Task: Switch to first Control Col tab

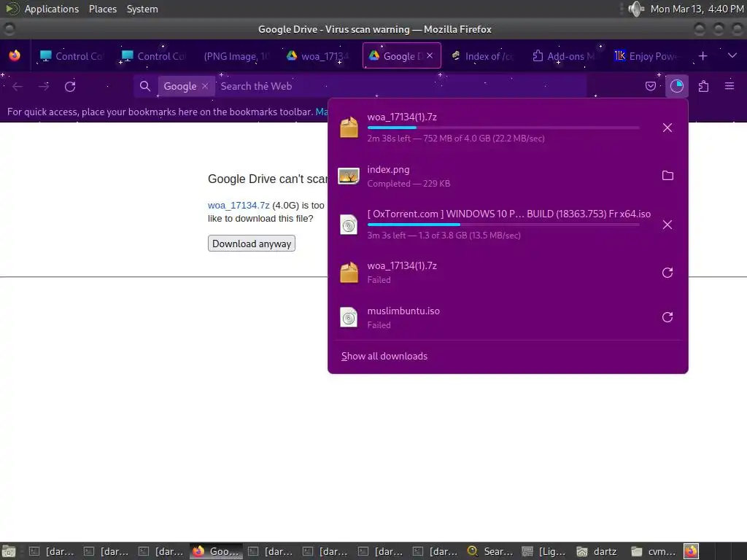Action: click(71, 55)
